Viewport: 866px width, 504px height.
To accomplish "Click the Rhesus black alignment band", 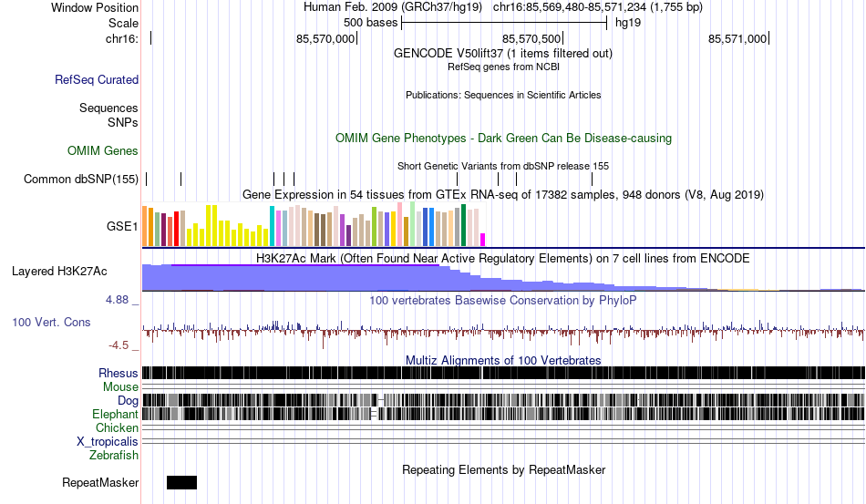I will (503, 373).
